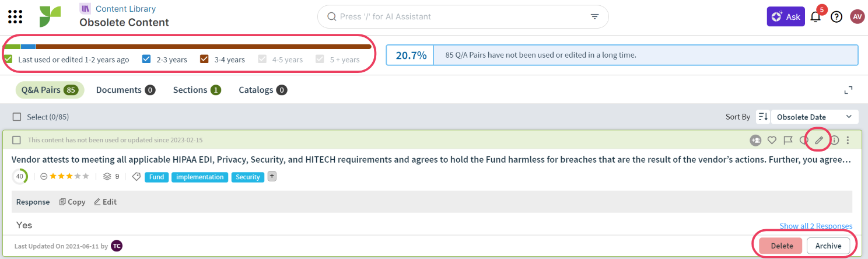
Task: Open the help question mark icon
Action: pyautogui.click(x=836, y=17)
